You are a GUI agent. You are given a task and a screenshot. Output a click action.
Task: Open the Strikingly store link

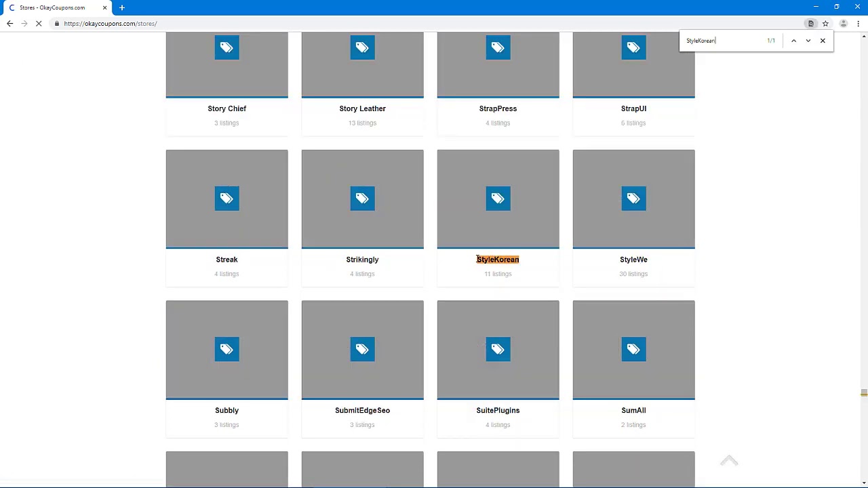(362, 260)
